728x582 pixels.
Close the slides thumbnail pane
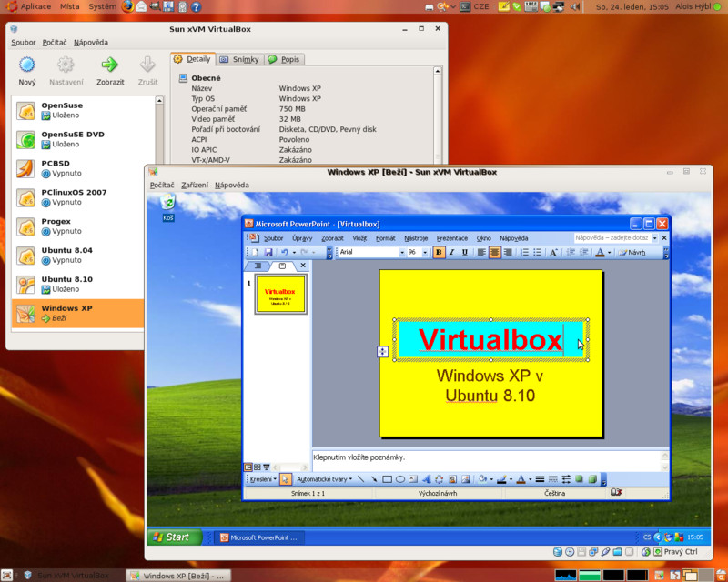click(303, 265)
